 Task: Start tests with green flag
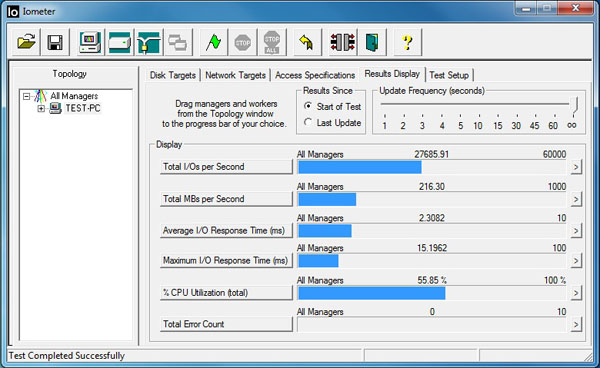[213, 42]
